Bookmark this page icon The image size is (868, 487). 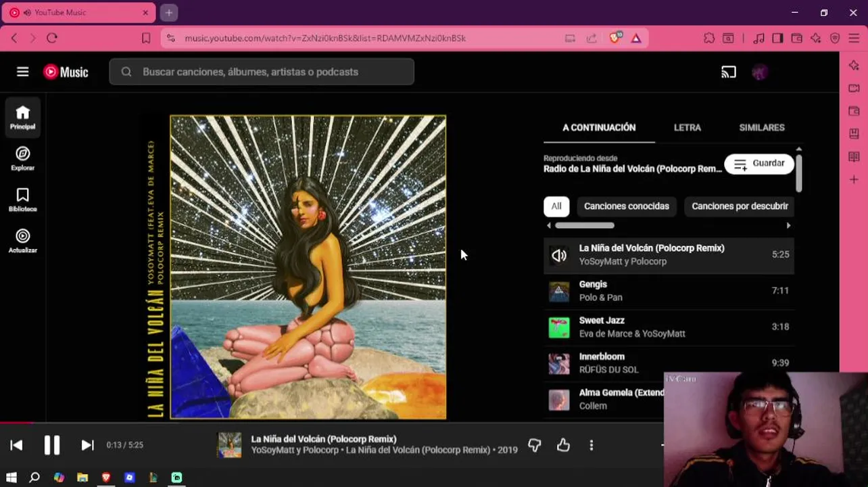[x=146, y=39]
